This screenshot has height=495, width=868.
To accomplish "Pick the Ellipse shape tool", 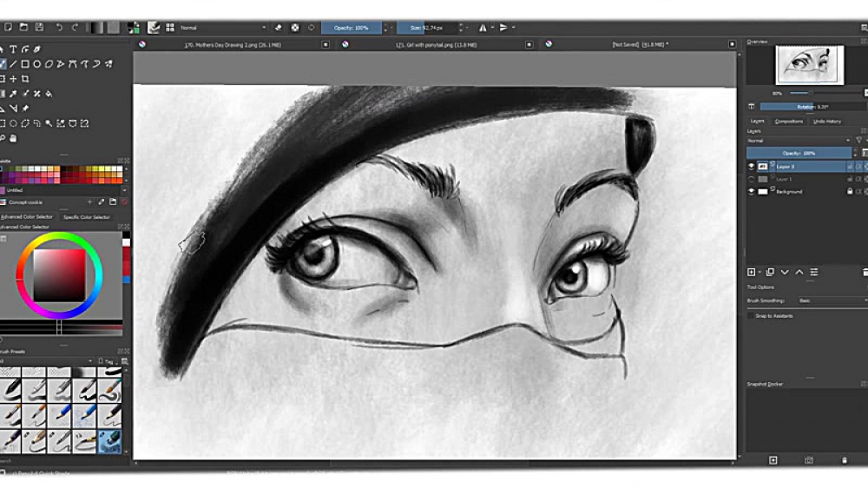I will click(x=36, y=64).
